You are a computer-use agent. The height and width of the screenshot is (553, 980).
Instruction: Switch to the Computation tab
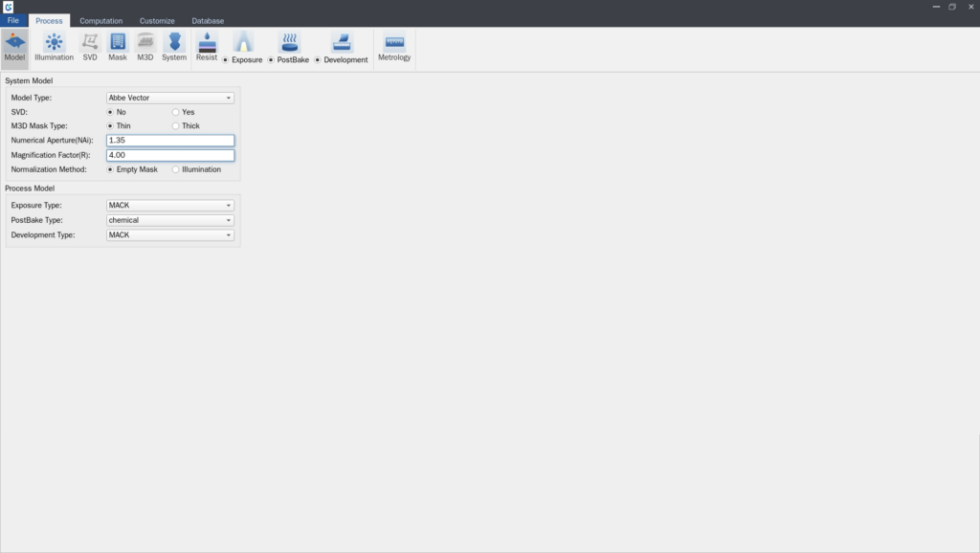click(100, 21)
